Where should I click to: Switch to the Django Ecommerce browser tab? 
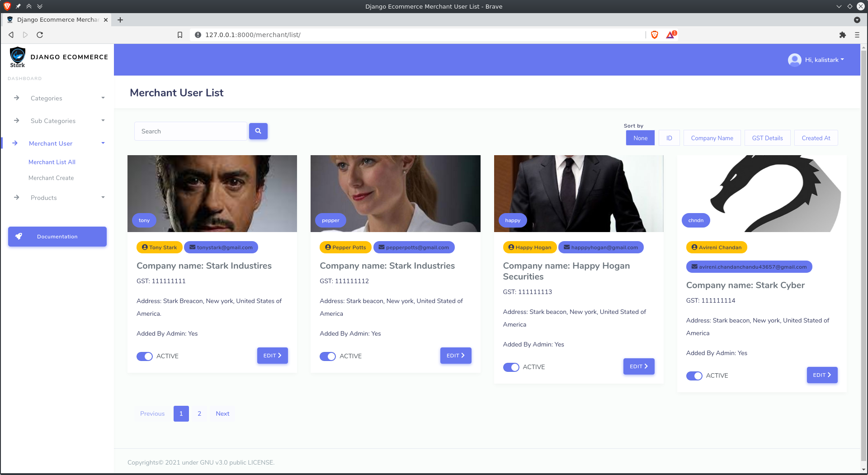click(x=57, y=19)
